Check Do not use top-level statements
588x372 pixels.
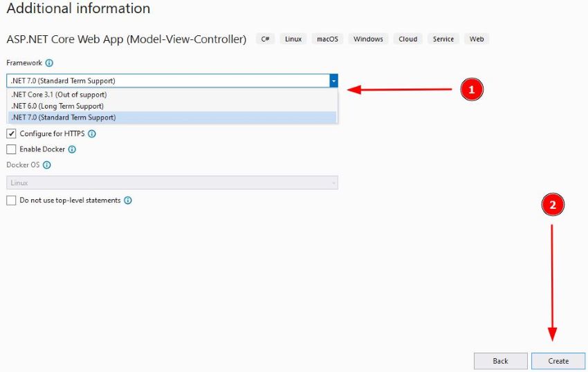pyautogui.click(x=11, y=201)
